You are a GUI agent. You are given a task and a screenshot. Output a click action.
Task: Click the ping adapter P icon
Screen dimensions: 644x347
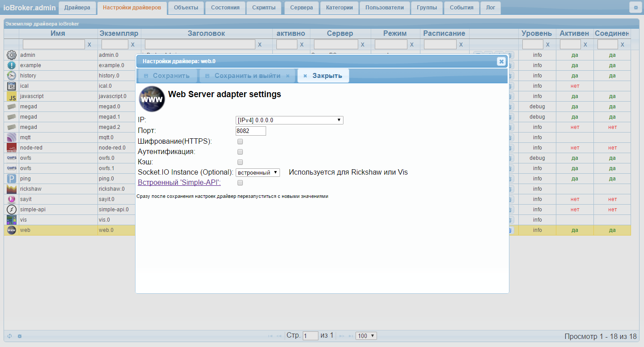12,179
